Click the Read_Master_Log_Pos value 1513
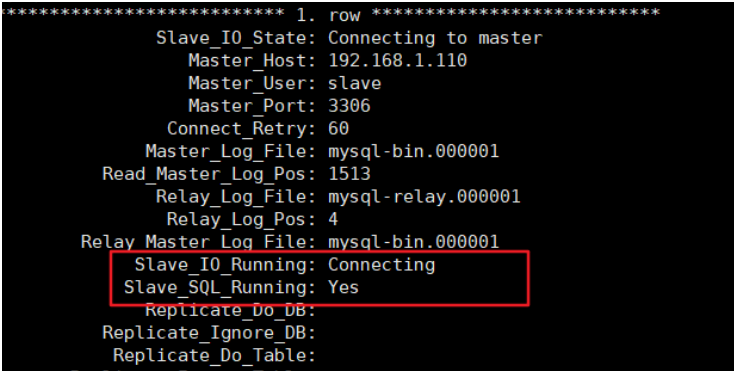The width and height of the screenshot is (737, 374). point(349,173)
